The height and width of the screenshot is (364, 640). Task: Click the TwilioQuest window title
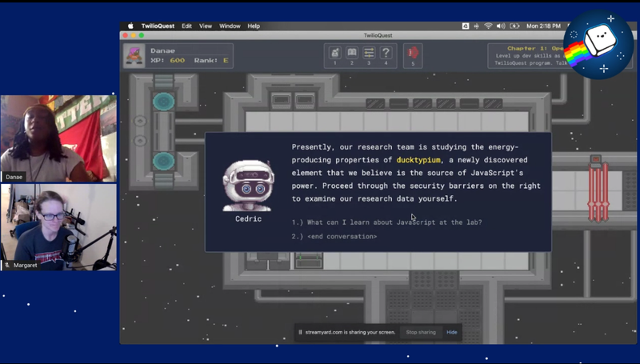click(x=378, y=35)
